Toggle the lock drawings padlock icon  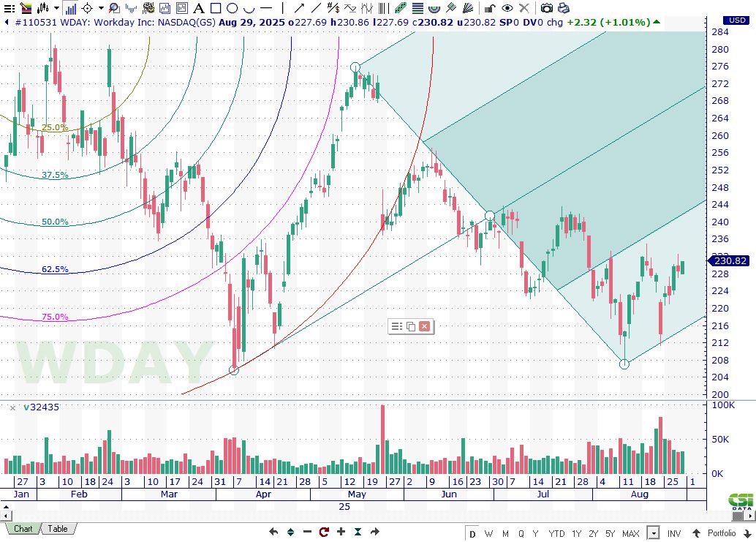pos(491,8)
